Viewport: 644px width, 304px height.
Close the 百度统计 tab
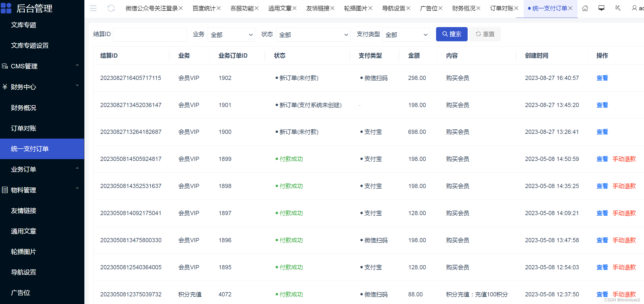pyautogui.click(x=219, y=8)
